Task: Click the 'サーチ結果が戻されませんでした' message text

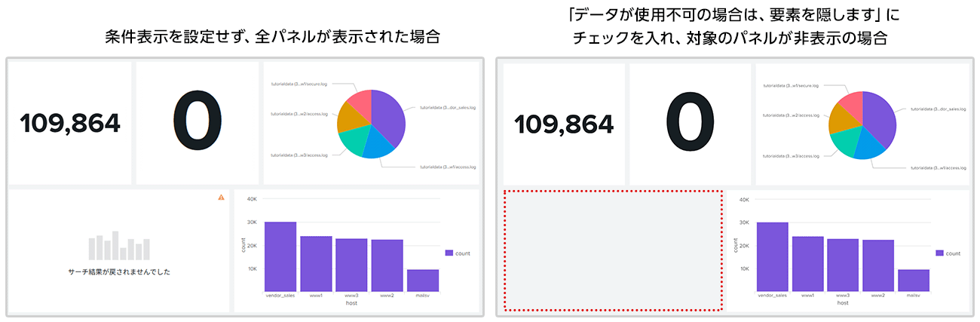Action: (119, 271)
